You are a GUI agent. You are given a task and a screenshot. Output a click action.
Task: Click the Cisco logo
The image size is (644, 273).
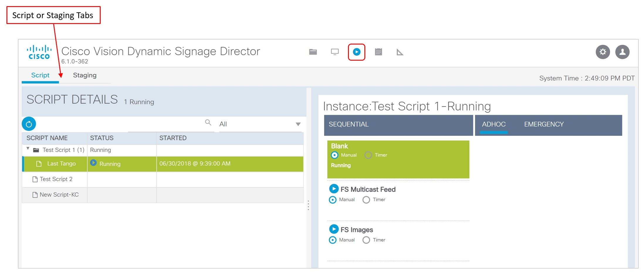39,52
